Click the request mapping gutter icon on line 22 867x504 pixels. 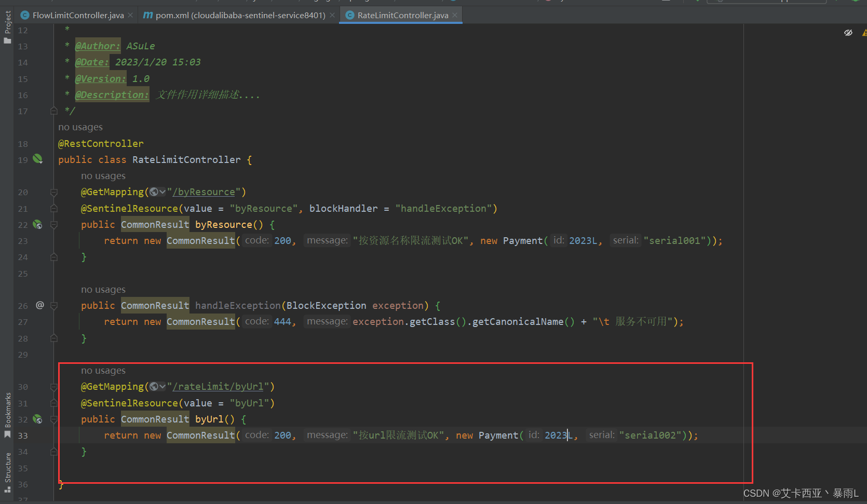[37, 224]
